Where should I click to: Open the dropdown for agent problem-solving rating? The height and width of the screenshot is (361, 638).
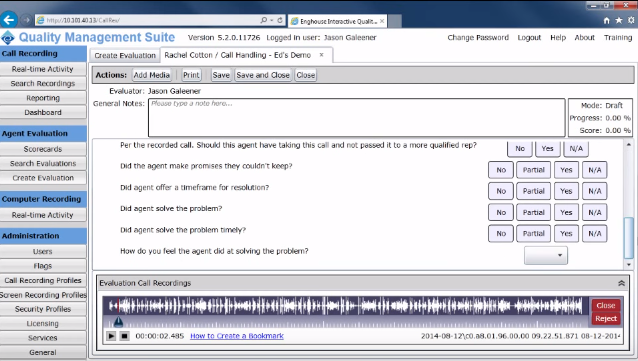(x=545, y=255)
